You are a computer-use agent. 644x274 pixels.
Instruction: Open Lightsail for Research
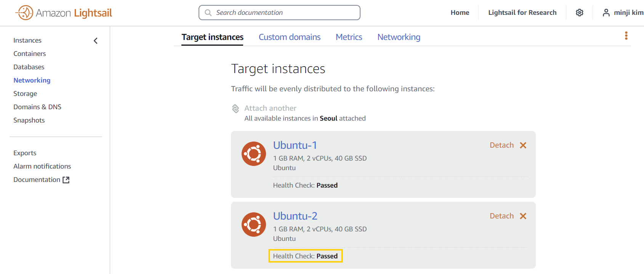coord(522,13)
